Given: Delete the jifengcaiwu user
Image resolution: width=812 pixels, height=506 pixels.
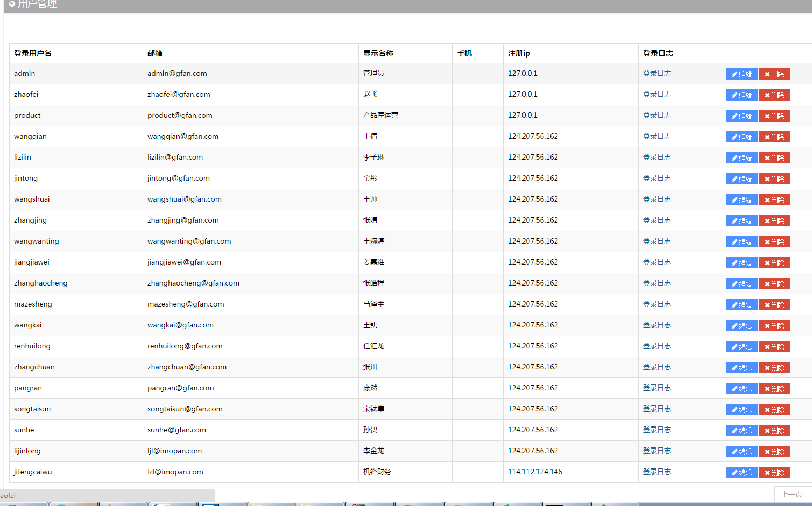Looking at the screenshot, I should (774, 473).
